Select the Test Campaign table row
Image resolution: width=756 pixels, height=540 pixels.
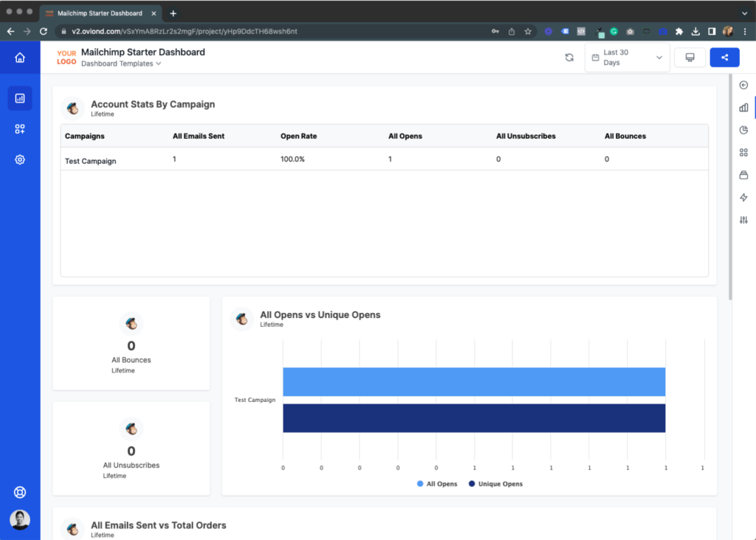click(x=384, y=159)
